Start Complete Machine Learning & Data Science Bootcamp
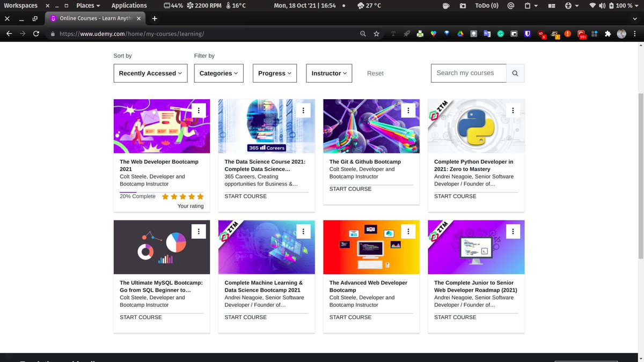The width and height of the screenshot is (644, 362). 245,317
